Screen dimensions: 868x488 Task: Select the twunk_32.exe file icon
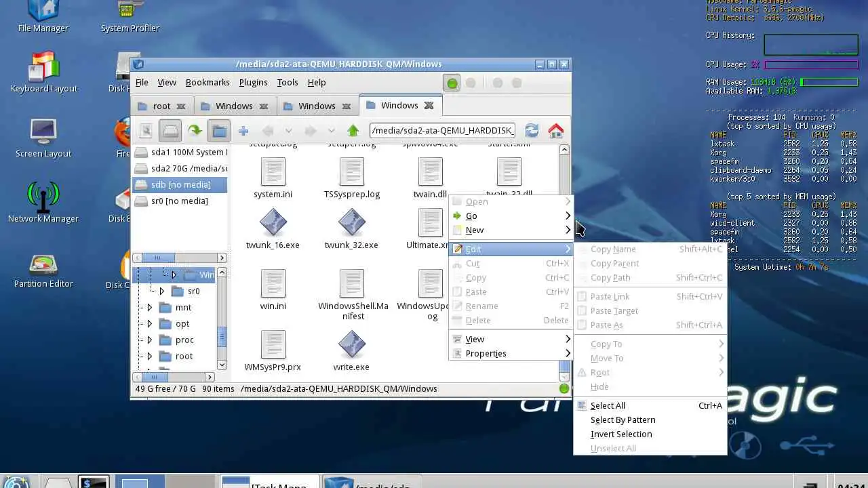[x=352, y=222]
